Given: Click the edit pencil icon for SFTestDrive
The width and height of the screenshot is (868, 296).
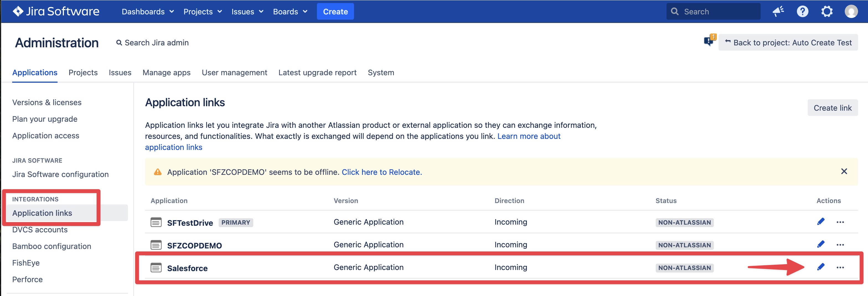Looking at the screenshot, I should (821, 222).
